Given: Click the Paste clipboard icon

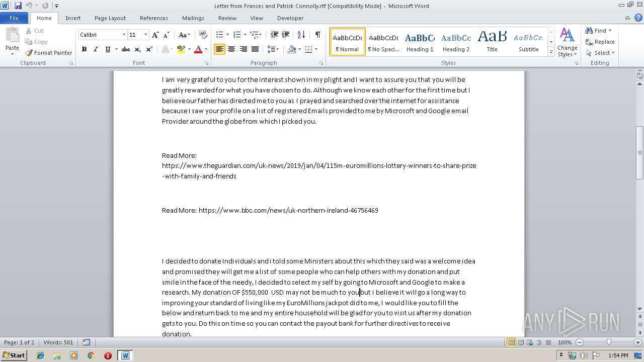Looking at the screenshot, I should click(12, 35).
